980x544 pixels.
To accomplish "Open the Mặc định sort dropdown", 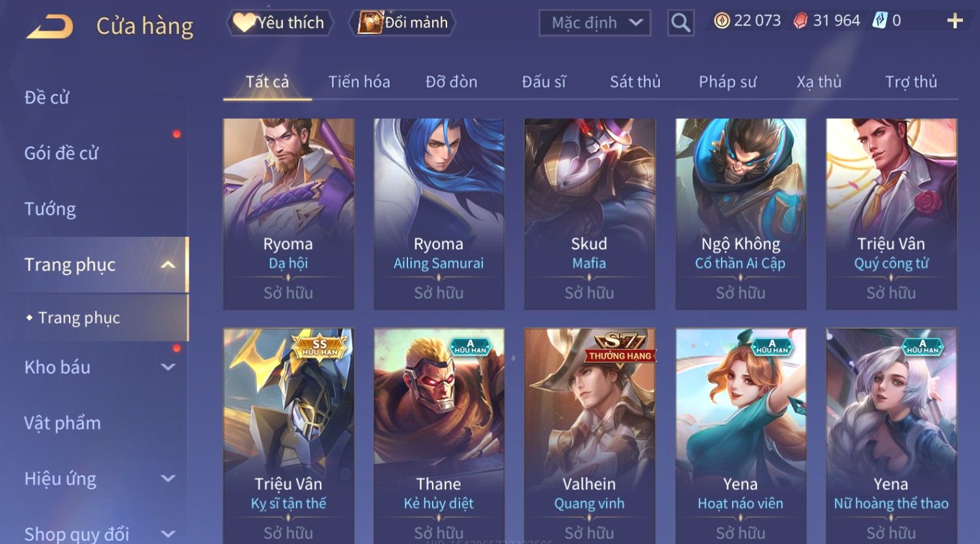I will coord(595,23).
